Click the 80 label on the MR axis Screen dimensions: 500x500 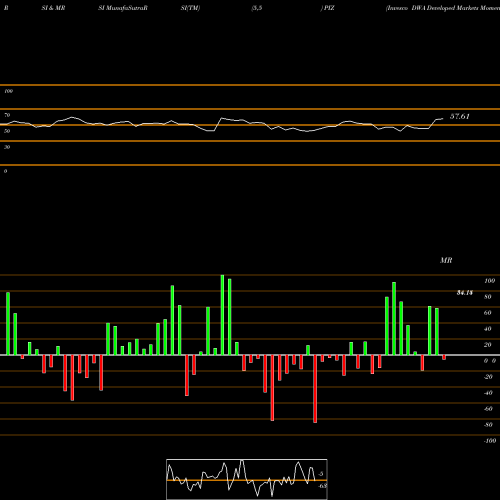coord(487,297)
